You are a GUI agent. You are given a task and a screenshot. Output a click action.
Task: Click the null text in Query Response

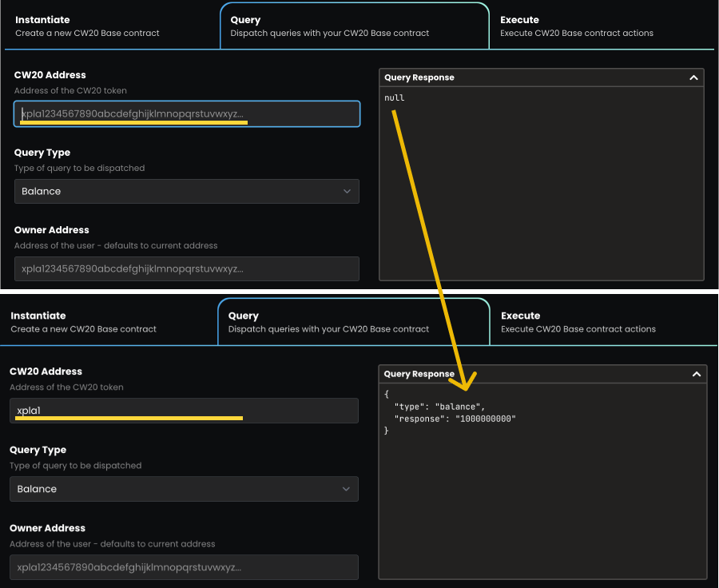pos(395,97)
